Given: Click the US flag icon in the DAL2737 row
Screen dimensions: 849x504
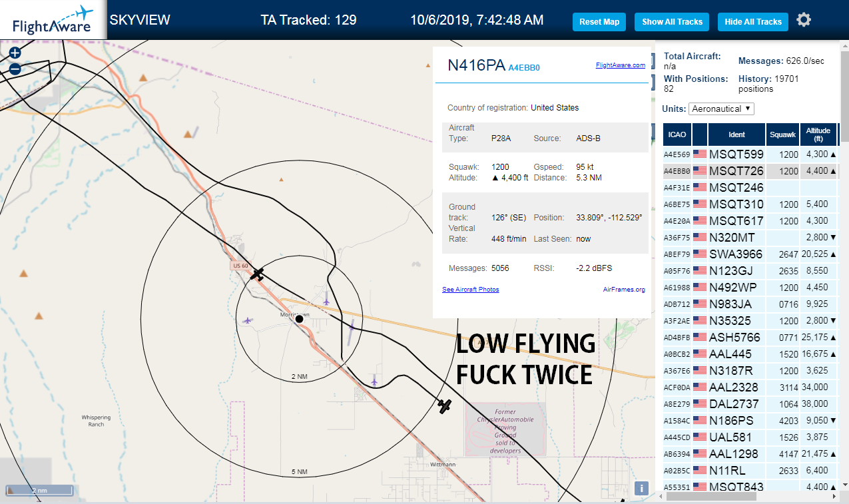Looking at the screenshot, I should [x=699, y=403].
